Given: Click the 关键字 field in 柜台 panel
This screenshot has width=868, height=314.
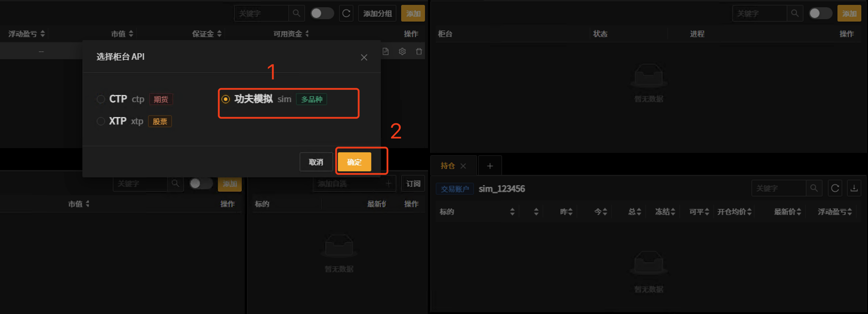Looking at the screenshot, I should coord(760,13).
